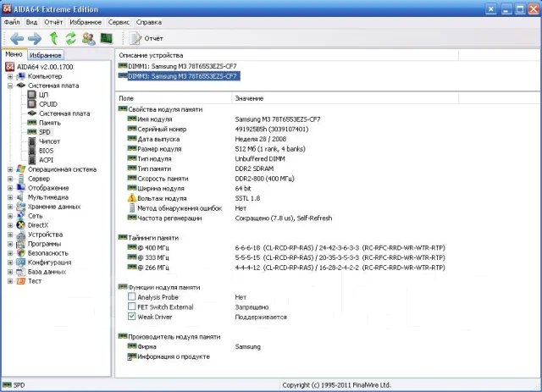This screenshot has height=392, width=542.
Task: Open the DirectX tree node
Action: (38, 225)
